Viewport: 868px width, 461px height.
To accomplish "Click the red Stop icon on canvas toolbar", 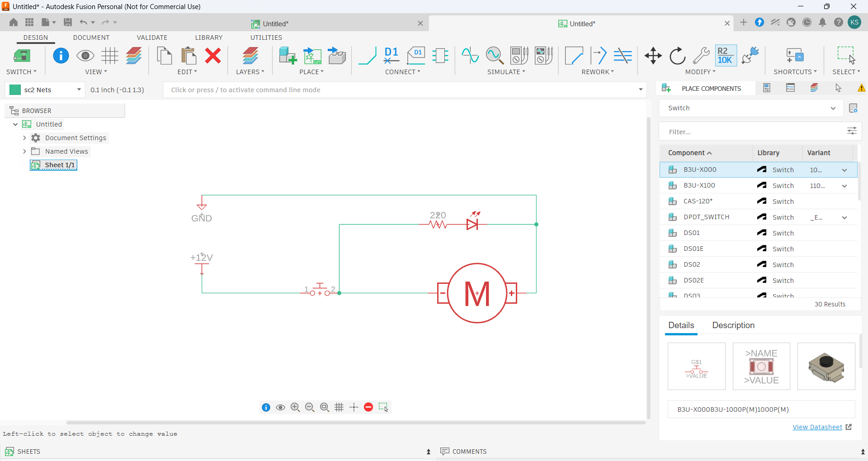I will 368,407.
